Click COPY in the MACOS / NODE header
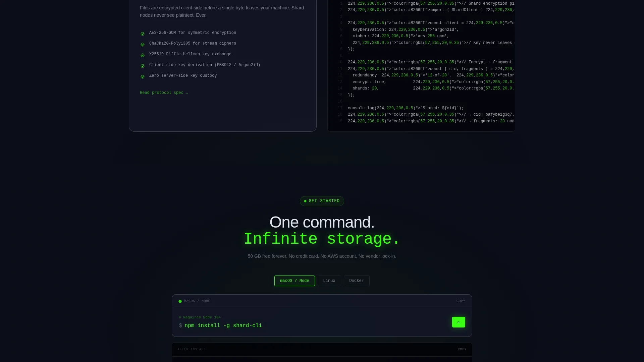 [461, 301]
